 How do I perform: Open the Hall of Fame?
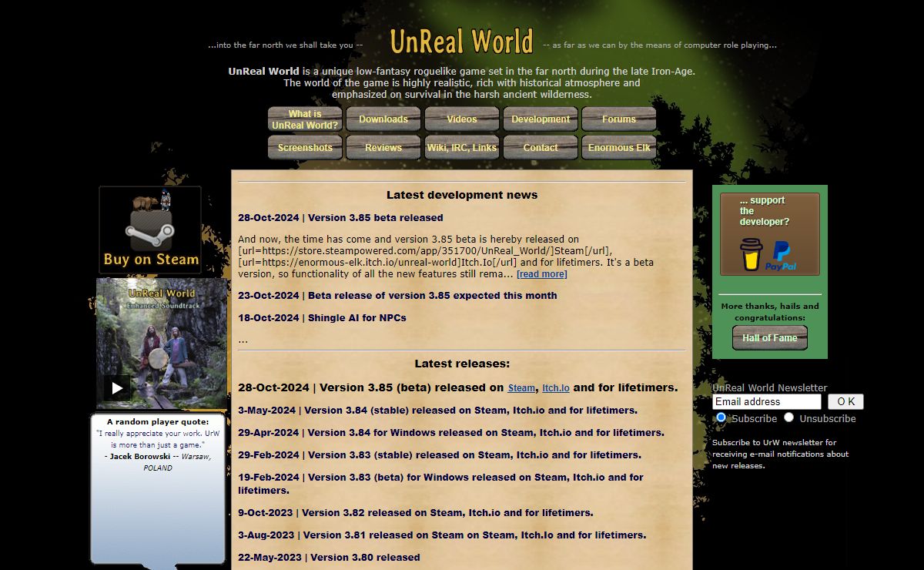770,338
